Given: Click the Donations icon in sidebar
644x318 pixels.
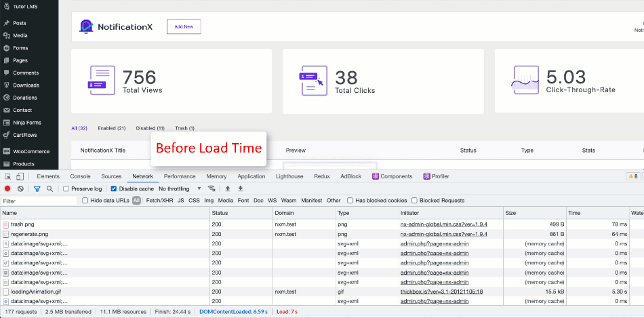Looking at the screenshot, I should pos(6,98).
